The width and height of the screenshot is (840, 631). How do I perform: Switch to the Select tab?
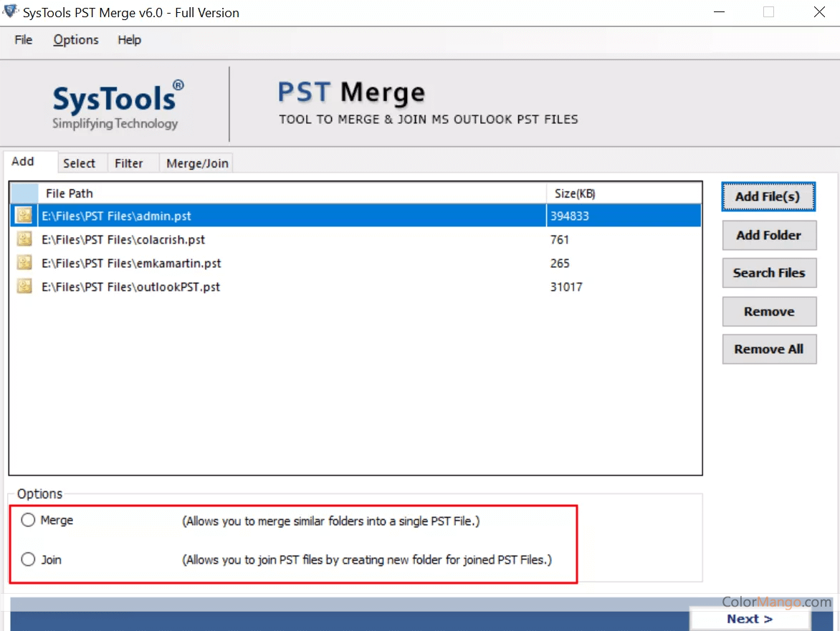(x=79, y=163)
